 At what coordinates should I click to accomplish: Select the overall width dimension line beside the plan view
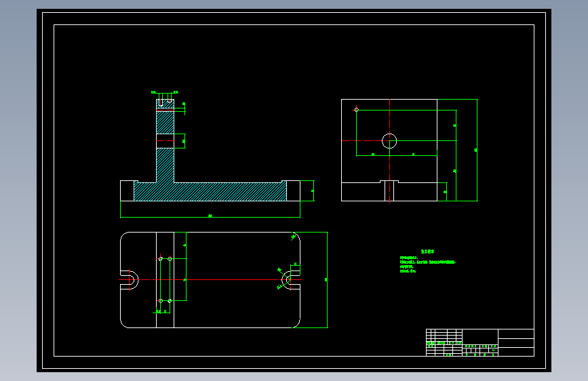pyautogui.click(x=327, y=280)
